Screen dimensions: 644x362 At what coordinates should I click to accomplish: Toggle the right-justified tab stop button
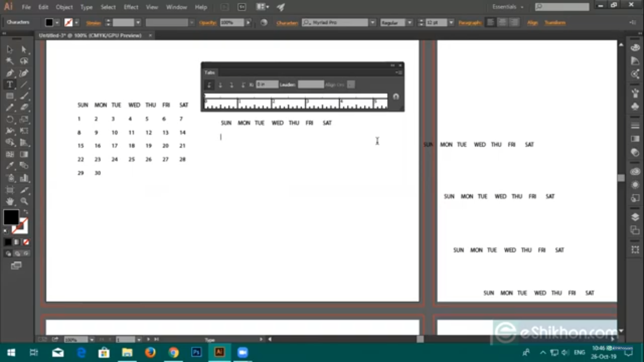coord(231,84)
